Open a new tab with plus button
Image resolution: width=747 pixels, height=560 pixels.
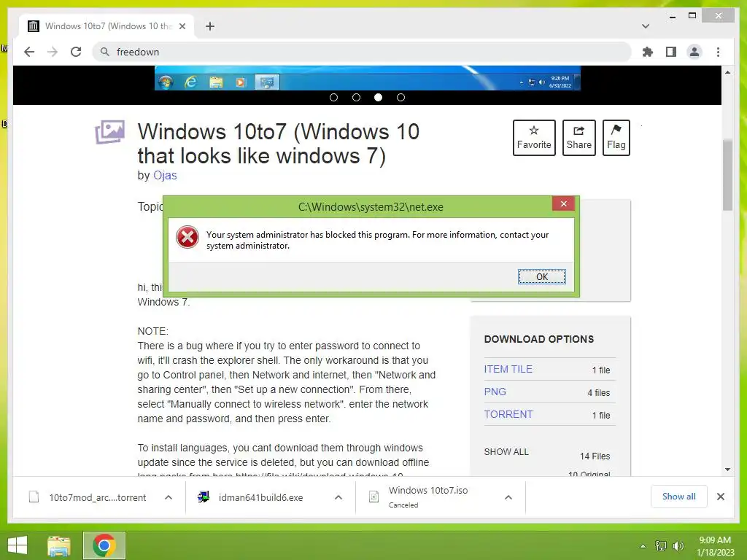pyautogui.click(x=209, y=26)
